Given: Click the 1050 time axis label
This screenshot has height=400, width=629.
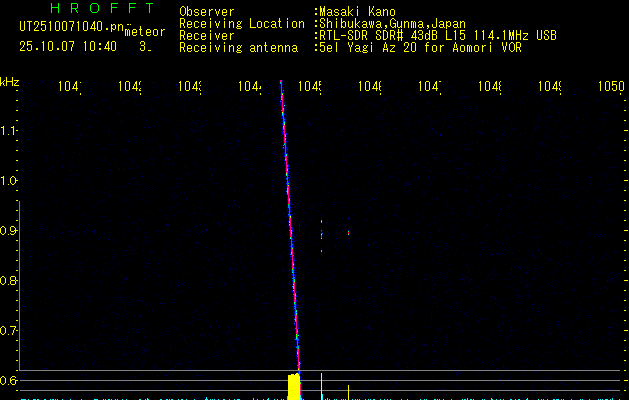Looking at the screenshot, I should (610, 87).
